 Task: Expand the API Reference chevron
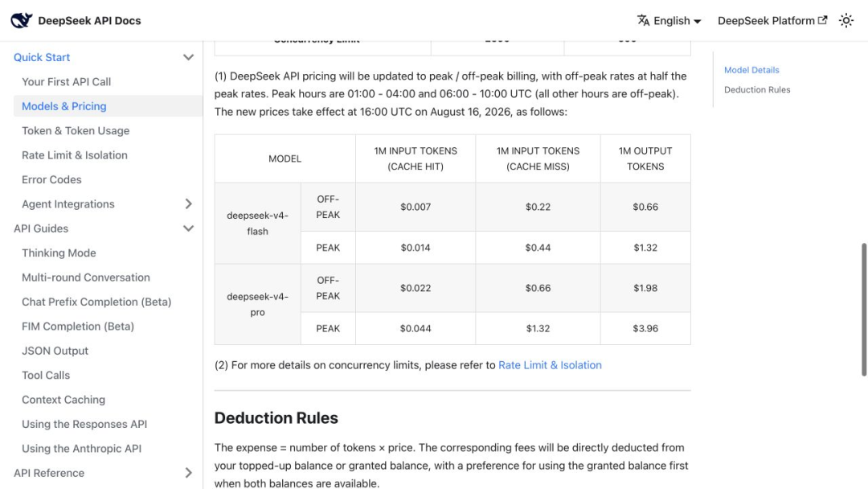pos(188,473)
